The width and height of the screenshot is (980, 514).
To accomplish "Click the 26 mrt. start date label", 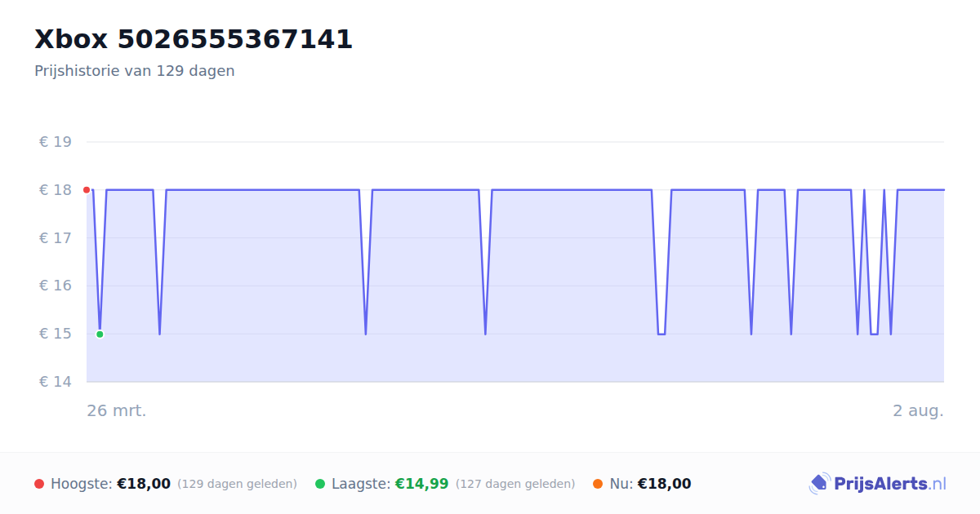I will click(117, 410).
